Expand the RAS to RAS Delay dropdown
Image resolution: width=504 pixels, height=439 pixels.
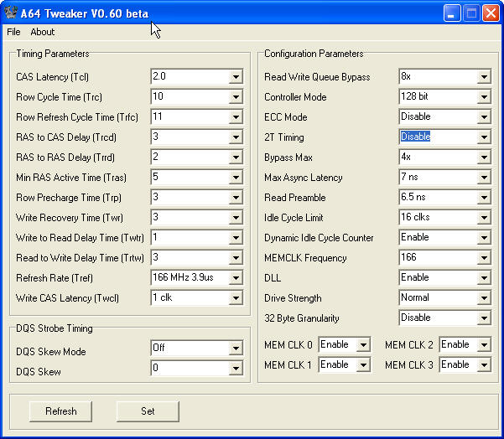point(236,158)
